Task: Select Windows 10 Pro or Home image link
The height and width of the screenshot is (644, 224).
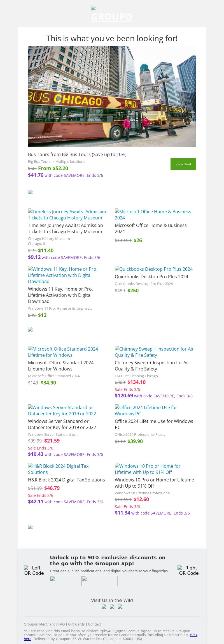Action: tap(148, 469)
